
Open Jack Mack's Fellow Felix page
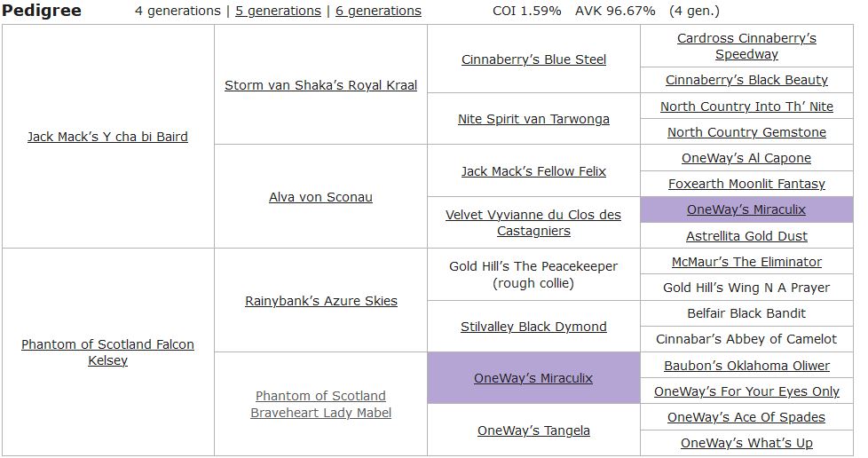pos(533,171)
